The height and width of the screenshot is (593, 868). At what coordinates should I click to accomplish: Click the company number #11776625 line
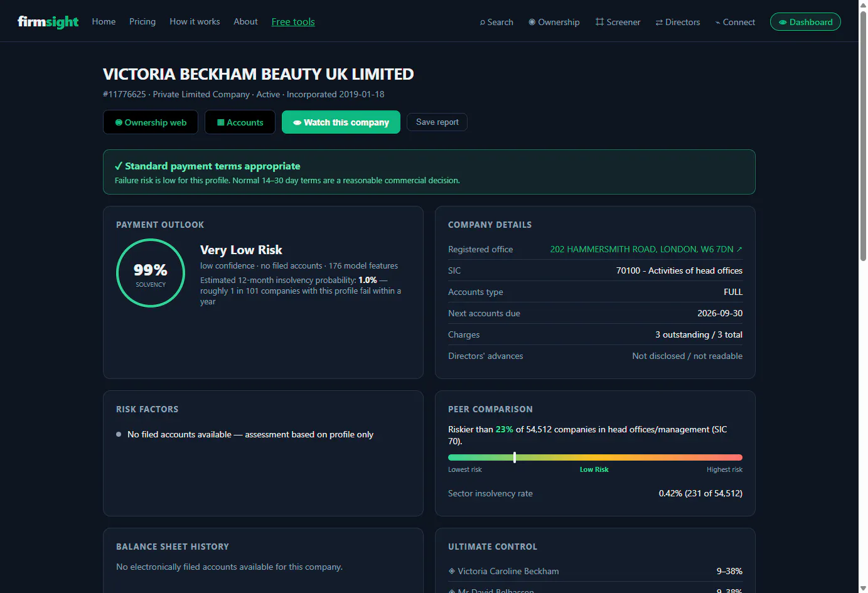244,94
